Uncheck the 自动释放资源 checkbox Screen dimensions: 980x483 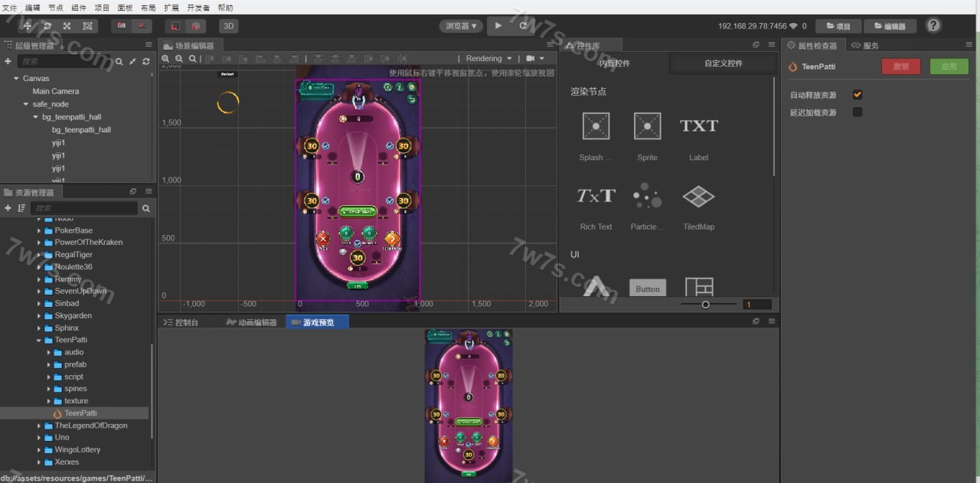pos(857,95)
